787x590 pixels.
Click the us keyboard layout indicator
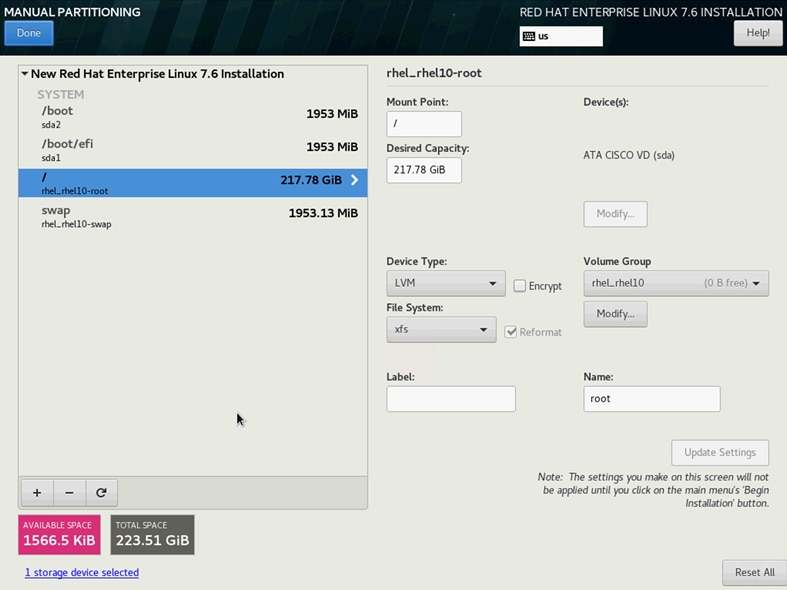point(561,36)
